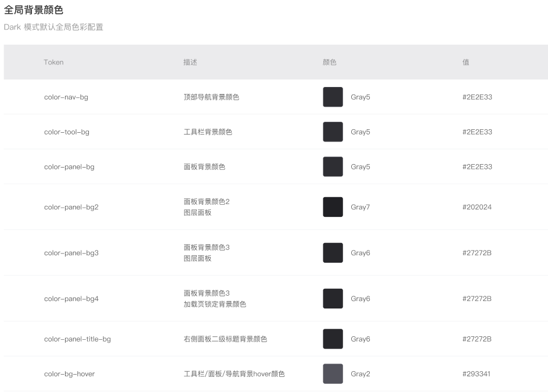Click the Gray7 swatch for color-panel-bg2
Viewport: 548px width, 392px height.
333,207
